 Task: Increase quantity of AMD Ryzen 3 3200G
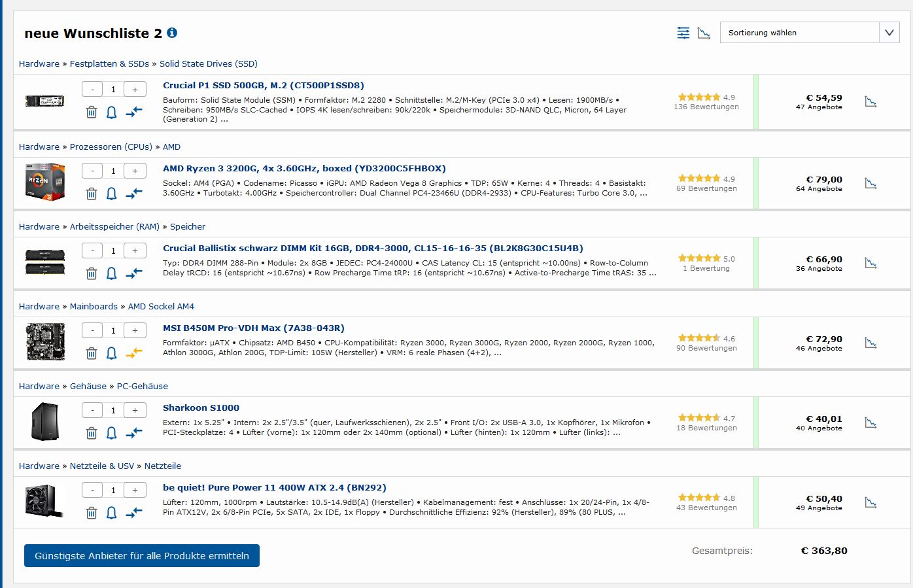[135, 171]
